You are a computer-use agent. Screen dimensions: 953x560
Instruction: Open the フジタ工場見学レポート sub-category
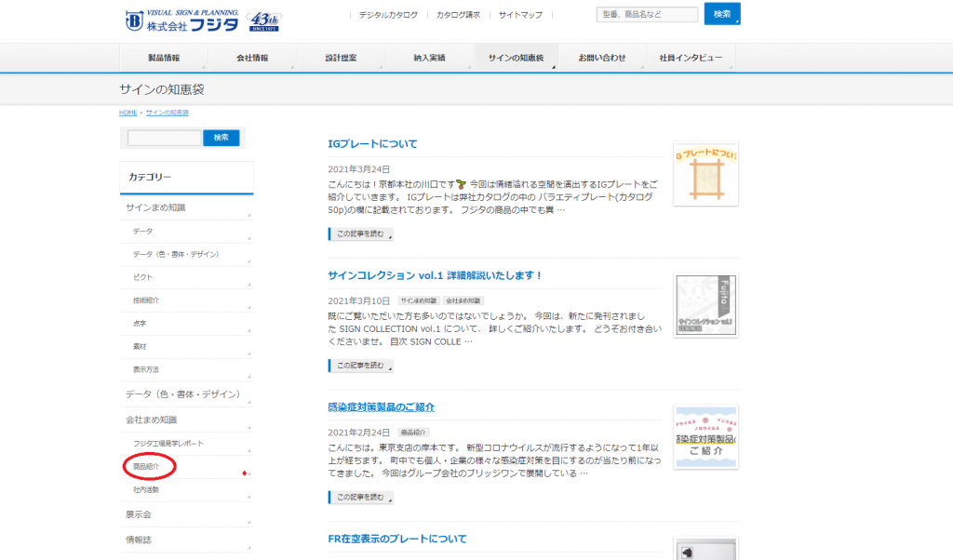pos(186,444)
